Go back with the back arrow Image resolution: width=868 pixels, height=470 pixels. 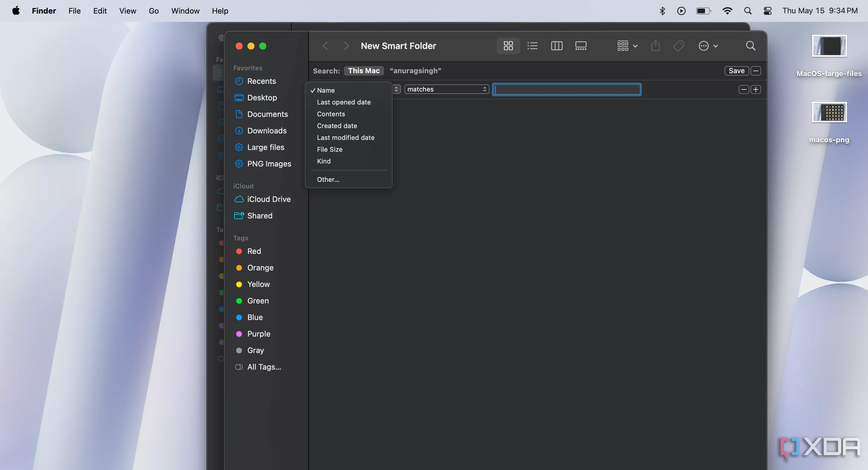[325, 46]
